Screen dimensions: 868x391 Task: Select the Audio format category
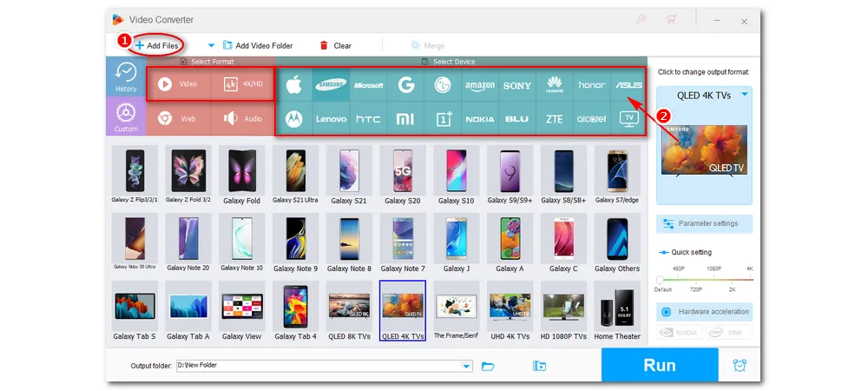click(242, 118)
